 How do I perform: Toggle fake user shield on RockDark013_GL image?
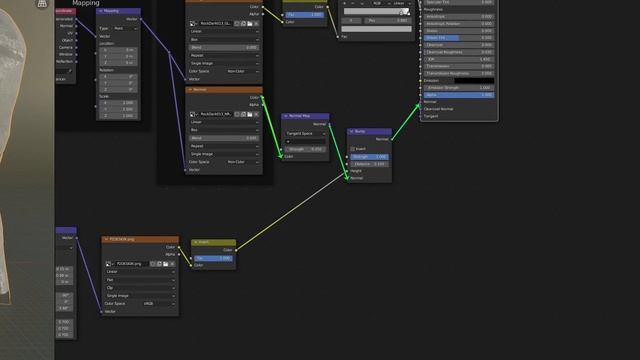click(237, 23)
